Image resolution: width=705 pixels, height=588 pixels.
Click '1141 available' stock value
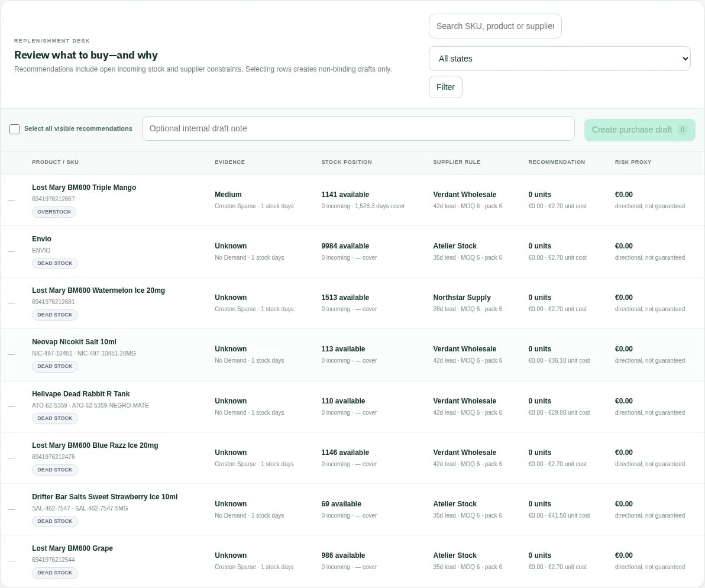tap(345, 195)
